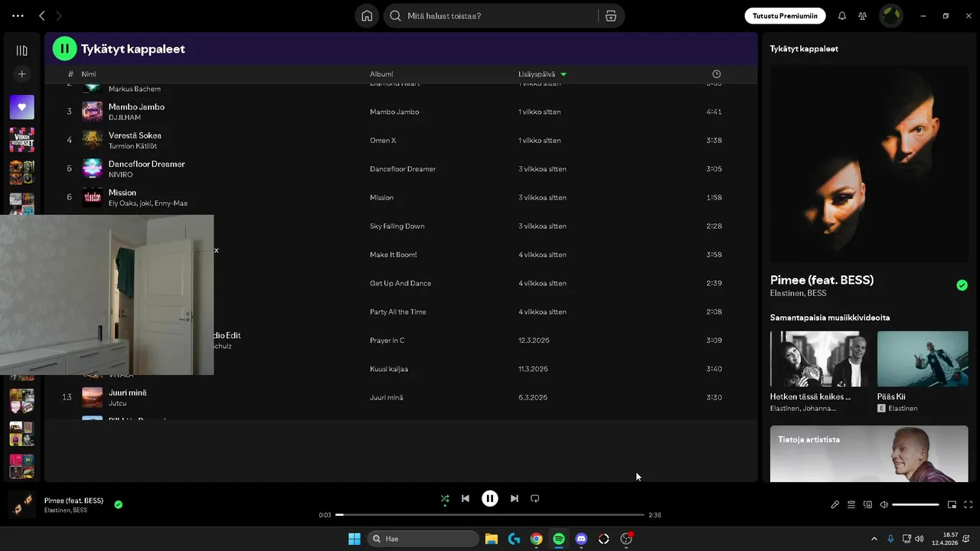Open the profile avatar menu

[x=890, y=15]
